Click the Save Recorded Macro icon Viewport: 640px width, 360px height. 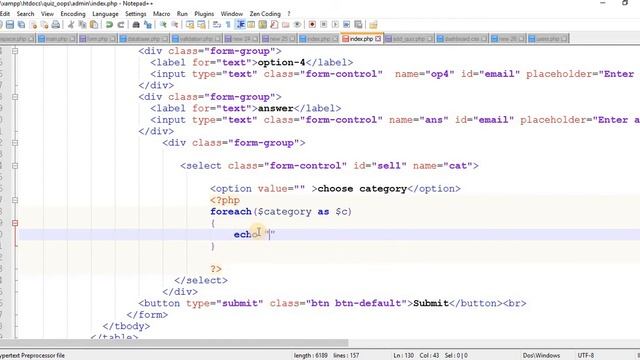click(358, 24)
